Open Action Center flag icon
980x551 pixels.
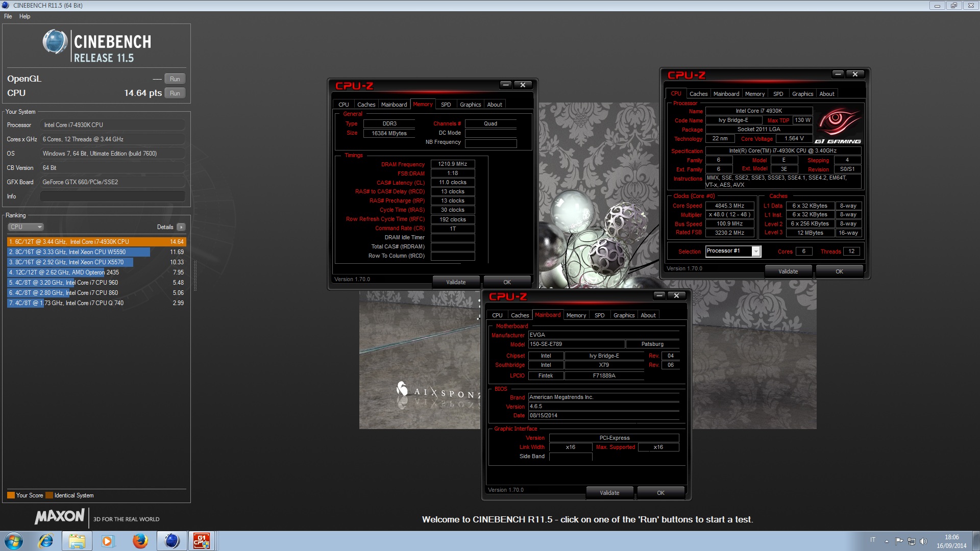click(899, 541)
